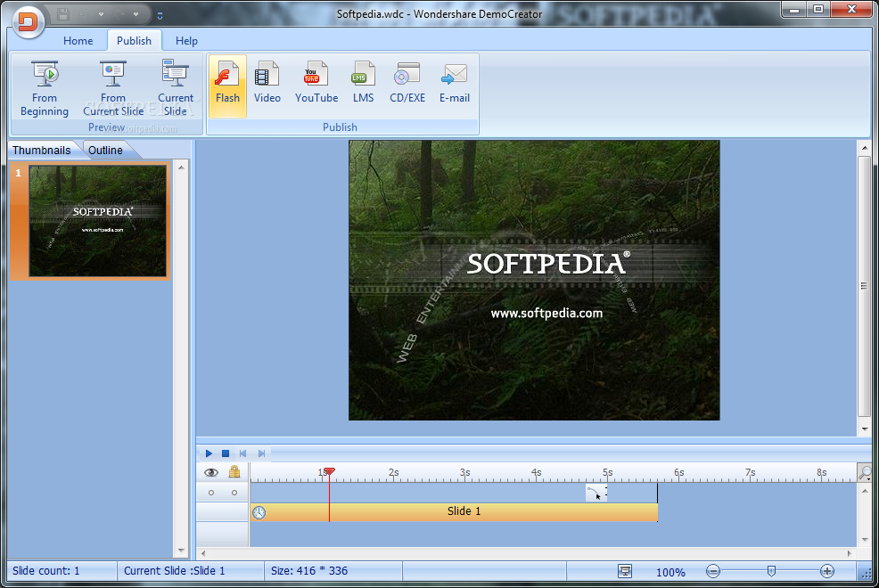The height and width of the screenshot is (588, 879).
Task: Switch to the Home ribbon tab
Action: [x=78, y=41]
